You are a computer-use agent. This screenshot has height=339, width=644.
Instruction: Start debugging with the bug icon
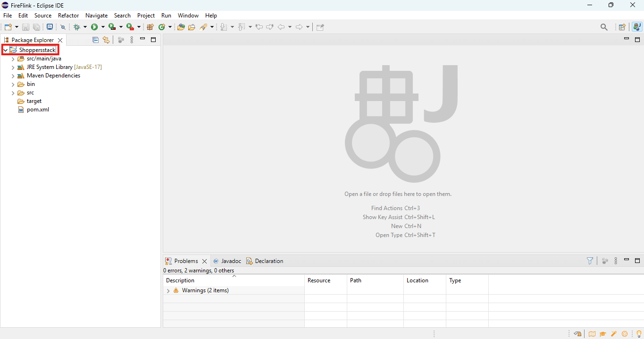pos(77,27)
